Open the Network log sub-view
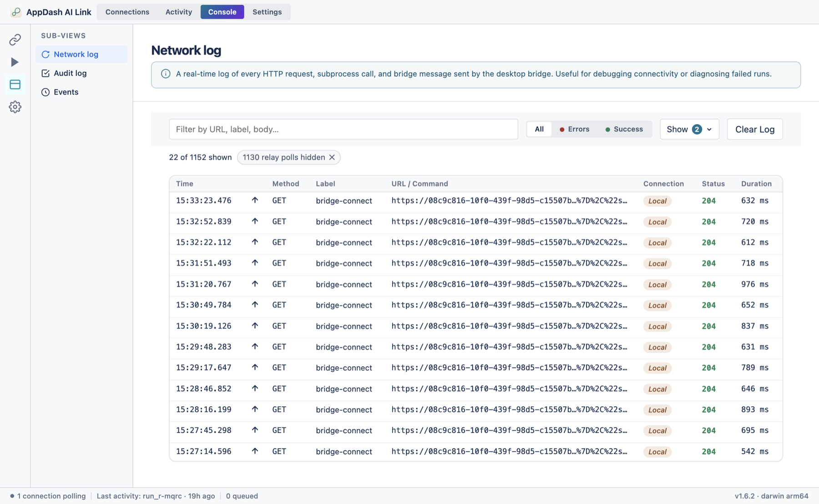The width and height of the screenshot is (819, 504). (81, 54)
